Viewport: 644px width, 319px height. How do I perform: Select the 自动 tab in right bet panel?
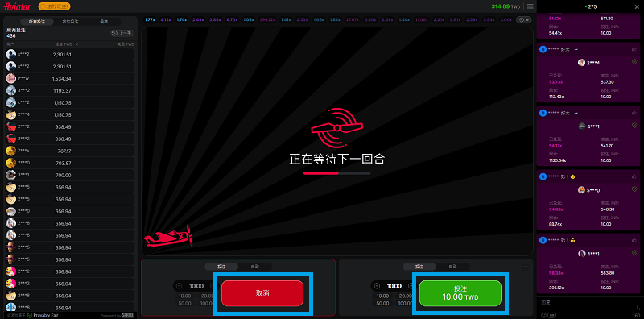[x=452, y=267]
